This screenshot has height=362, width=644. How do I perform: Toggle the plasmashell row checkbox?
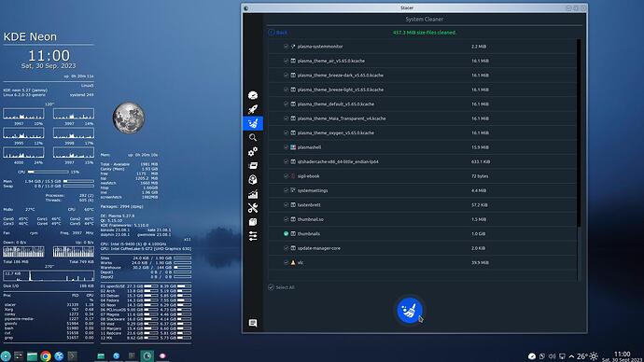coord(286,147)
